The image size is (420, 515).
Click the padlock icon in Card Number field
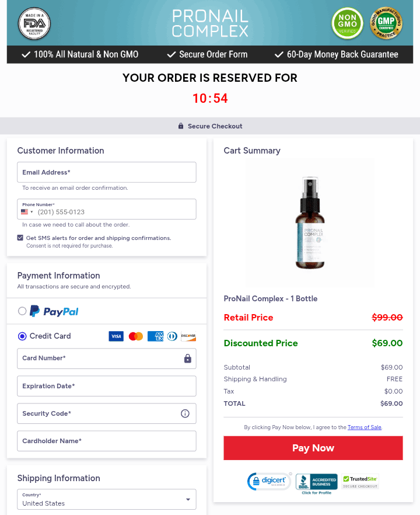point(188,359)
